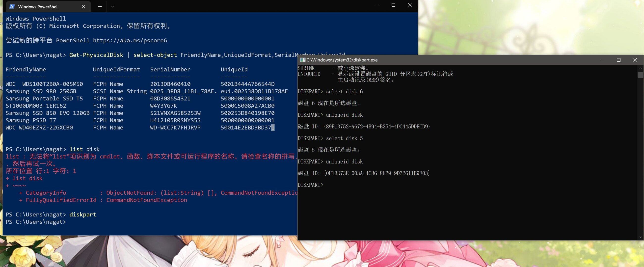Click the Samsung Portable SSD T5 name
The image size is (644, 267).
pos(44,99)
